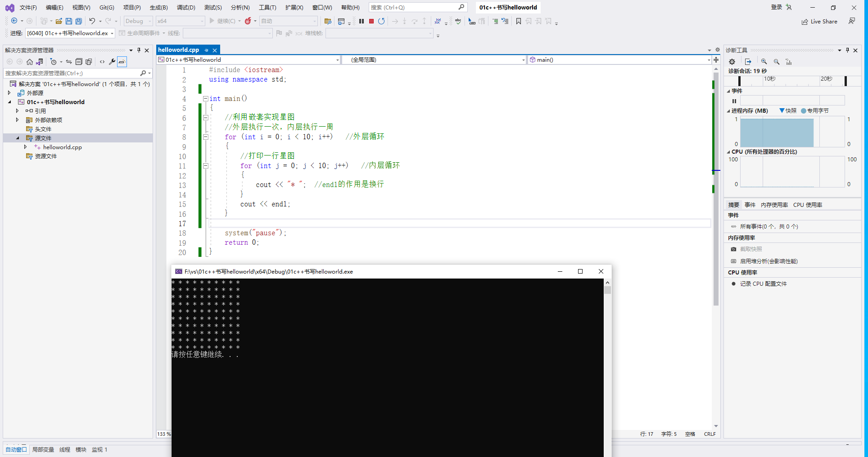Toggle the preview selected items button
This screenshot has width=868, height=457.
(122, 62)
